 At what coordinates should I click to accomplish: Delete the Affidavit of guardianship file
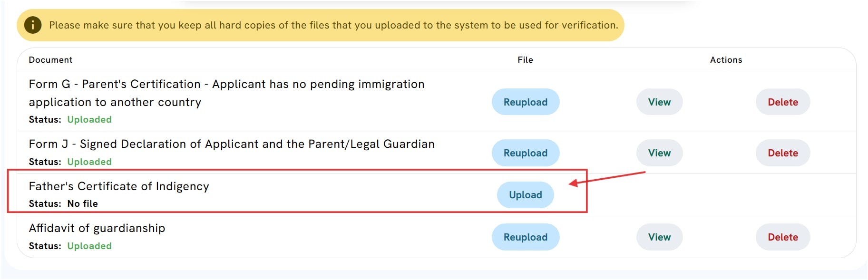(783, 237)
